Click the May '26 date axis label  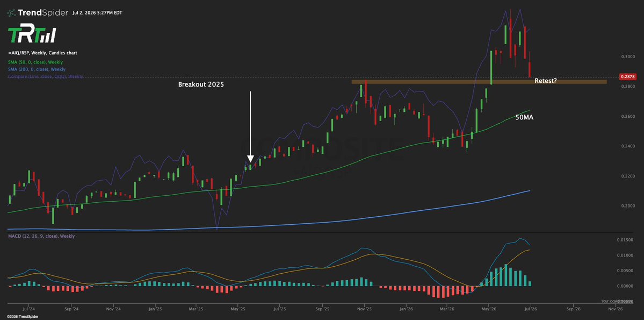(x=488, y=308)
